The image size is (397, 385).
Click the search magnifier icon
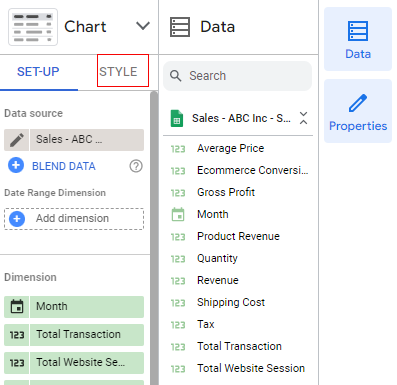tap(175, 76)
